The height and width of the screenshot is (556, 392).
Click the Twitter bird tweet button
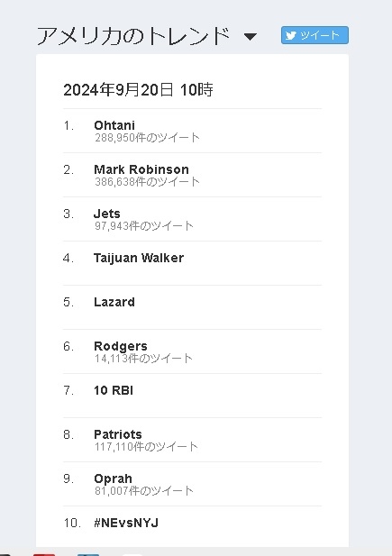pos(315,35)
